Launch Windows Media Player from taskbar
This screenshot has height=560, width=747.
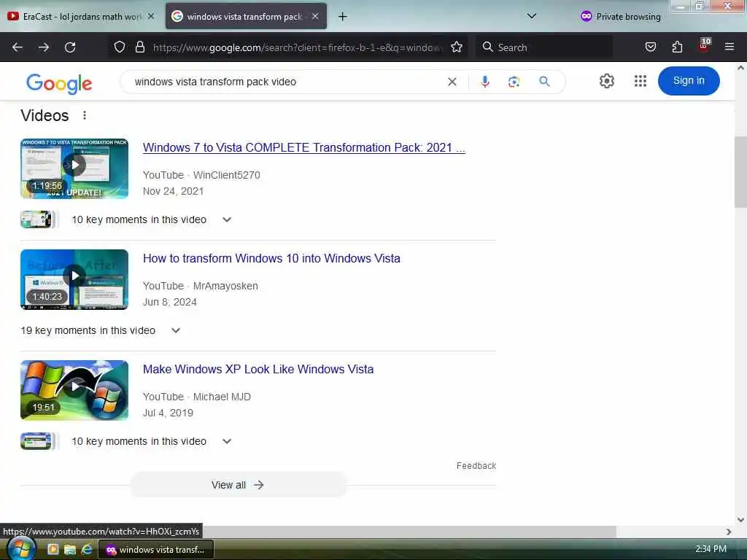coord(53,550)
